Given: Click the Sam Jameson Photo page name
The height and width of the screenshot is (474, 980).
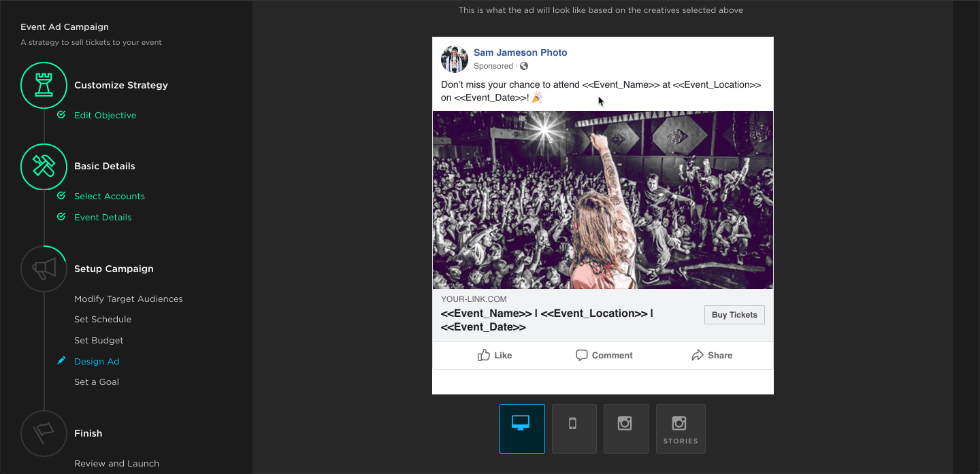Looking at the screenshot, I should (x=521, y=52).
